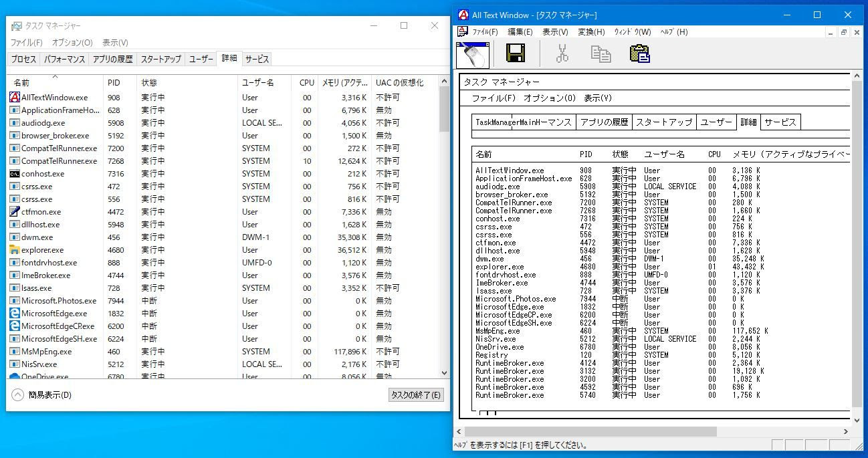Click the Task Manager title bar icon

pyautogui.click(x=16, y=25)
